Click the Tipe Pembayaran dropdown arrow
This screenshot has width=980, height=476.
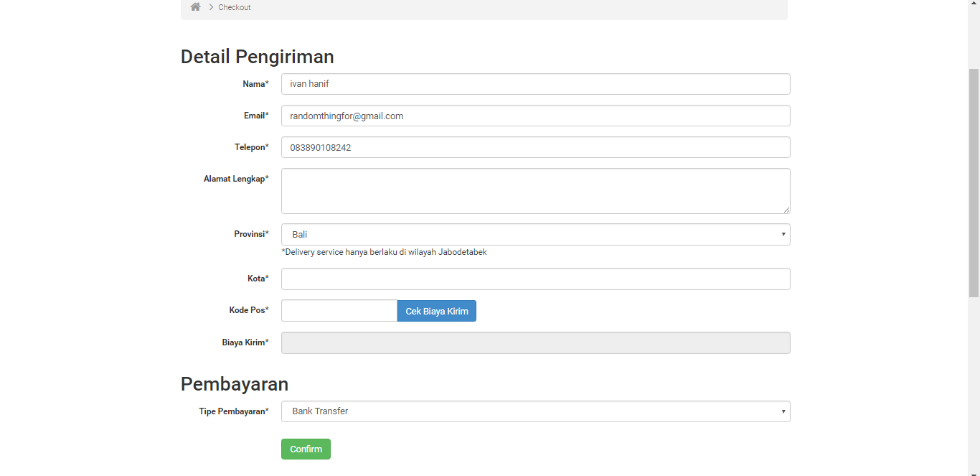783,411
